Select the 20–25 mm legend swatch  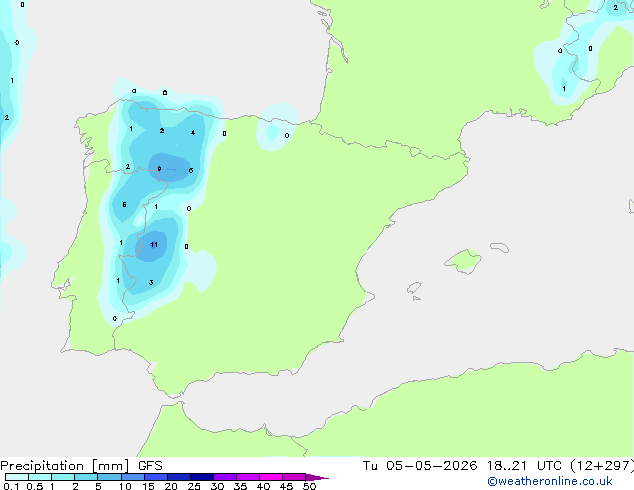178,477
